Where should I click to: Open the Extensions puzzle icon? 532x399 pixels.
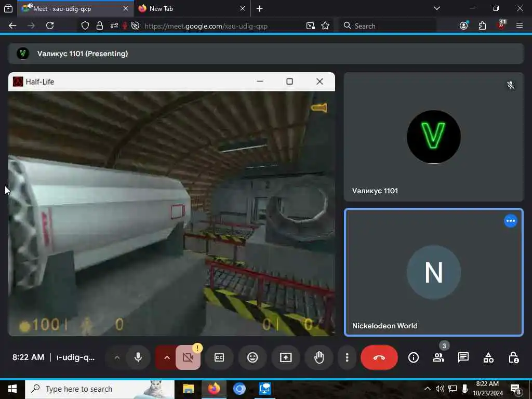482,26
